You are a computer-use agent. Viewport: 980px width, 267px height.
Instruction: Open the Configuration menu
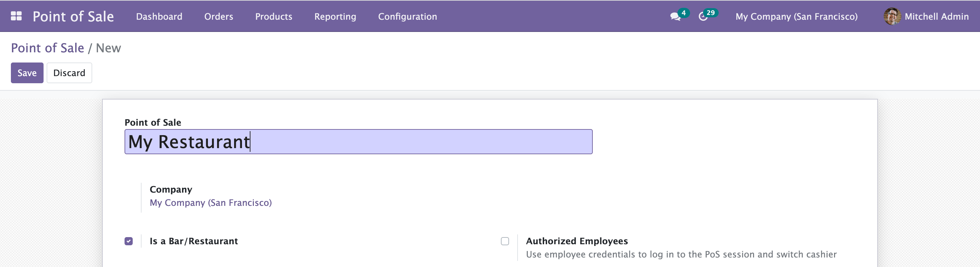click(x=407, y=16)
